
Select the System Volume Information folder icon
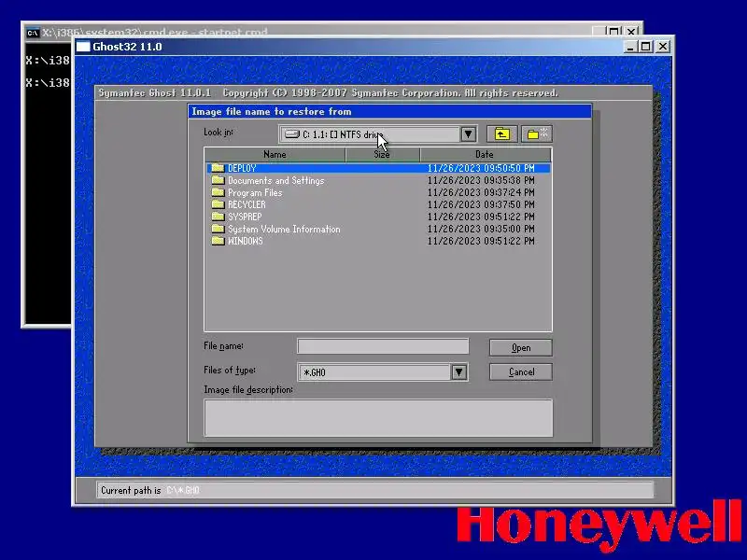click(x=218, y=229)
